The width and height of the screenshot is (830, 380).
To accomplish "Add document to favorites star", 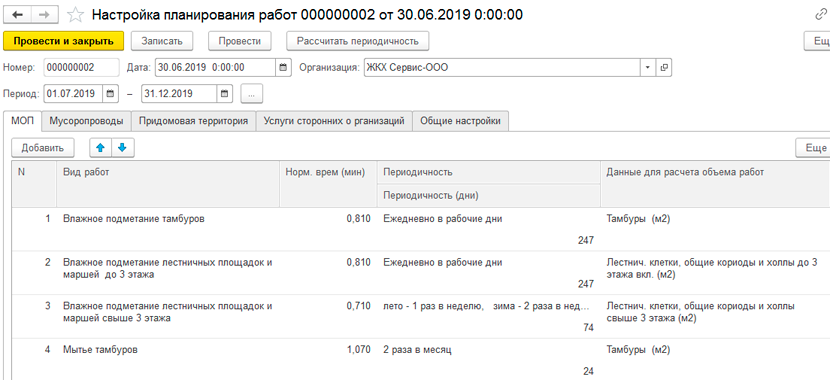I will coord(76,15).
